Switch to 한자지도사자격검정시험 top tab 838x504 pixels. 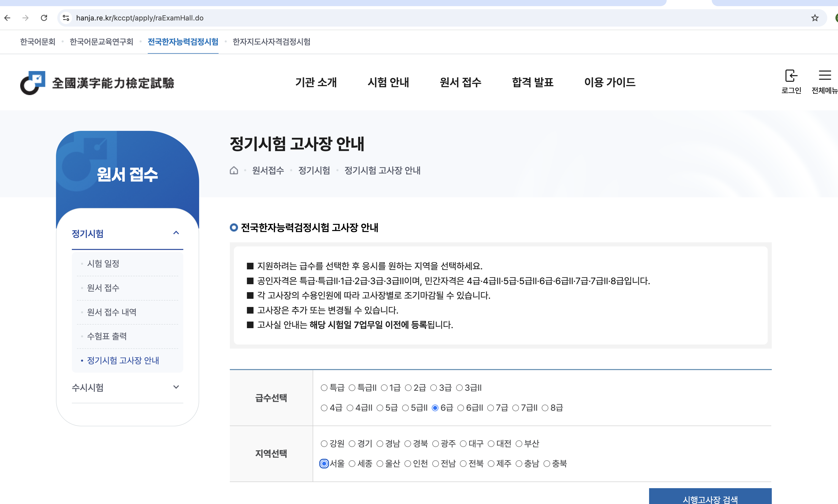click(271, 42)
